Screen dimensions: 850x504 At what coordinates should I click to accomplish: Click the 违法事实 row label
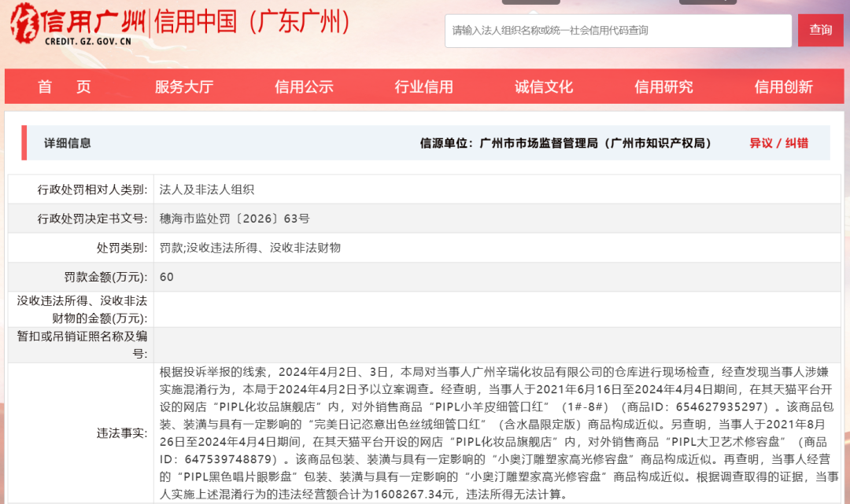[121, 432]
